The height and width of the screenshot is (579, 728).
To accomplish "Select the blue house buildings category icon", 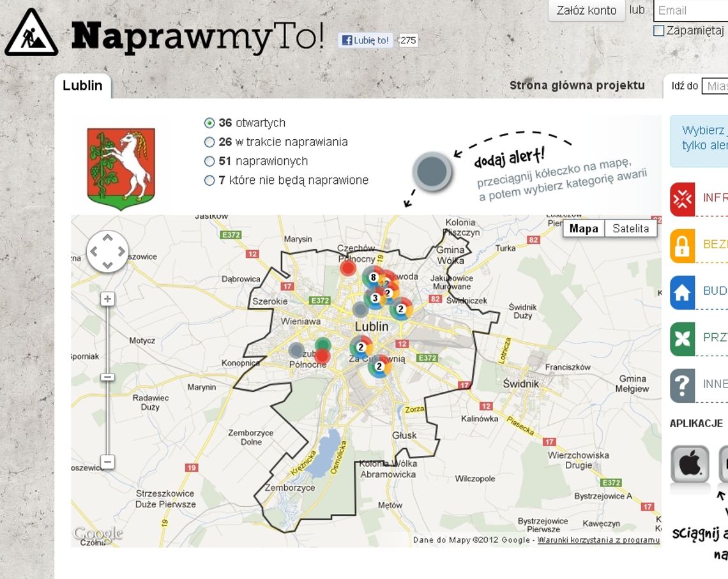I will (683, 293).
